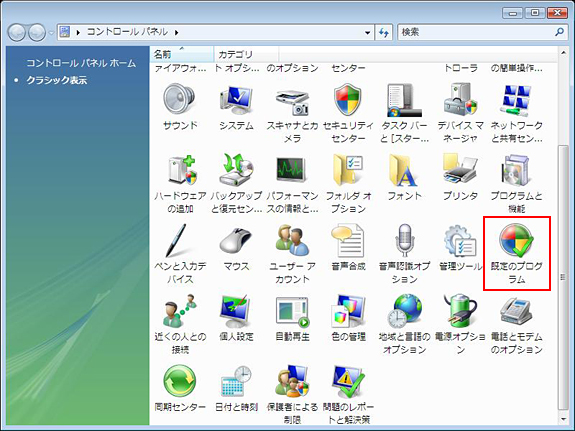Sort by the 名前 column header
This screenshot has width=575, height=431.
(182, 54)
